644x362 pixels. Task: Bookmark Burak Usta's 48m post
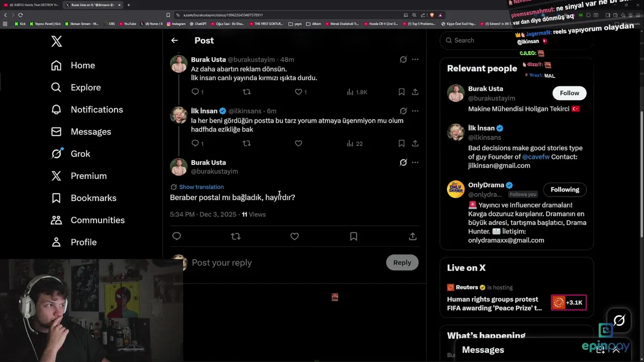click(x=401, y=92)
